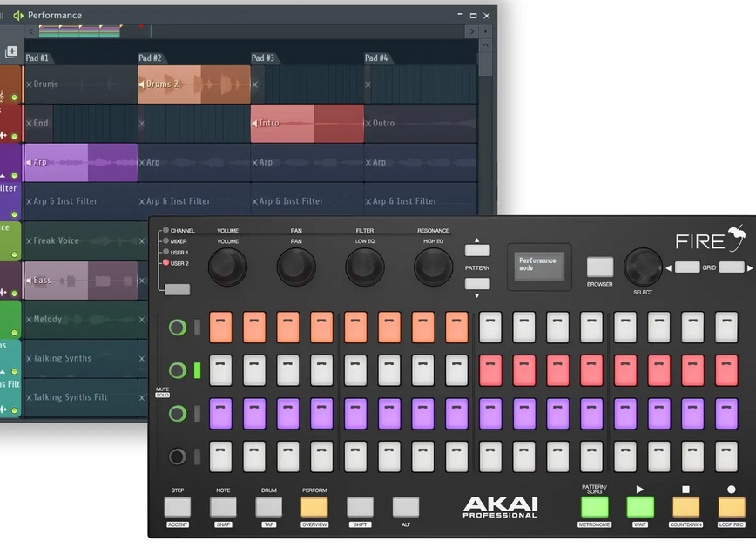
Task: Click the Performance mode display screen
Action: point(539,267)
